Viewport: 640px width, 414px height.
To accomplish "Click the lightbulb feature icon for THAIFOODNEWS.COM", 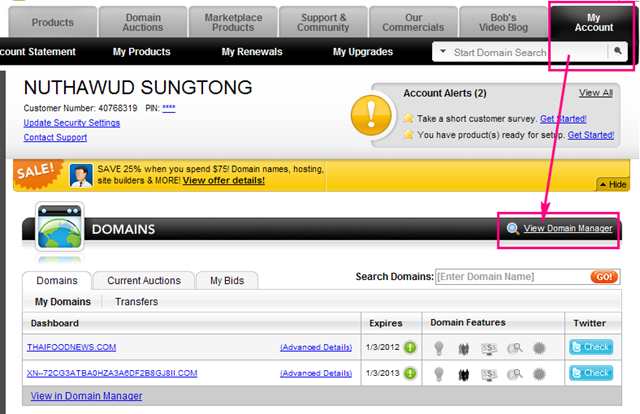I will point(439,348).
